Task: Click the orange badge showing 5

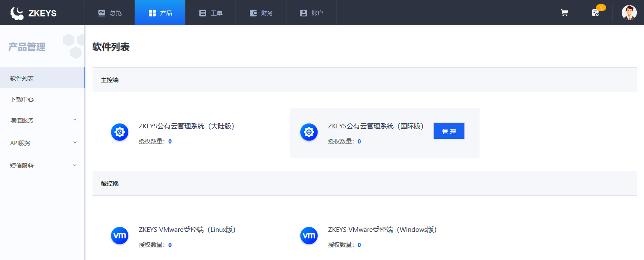Action: (601, 8)
